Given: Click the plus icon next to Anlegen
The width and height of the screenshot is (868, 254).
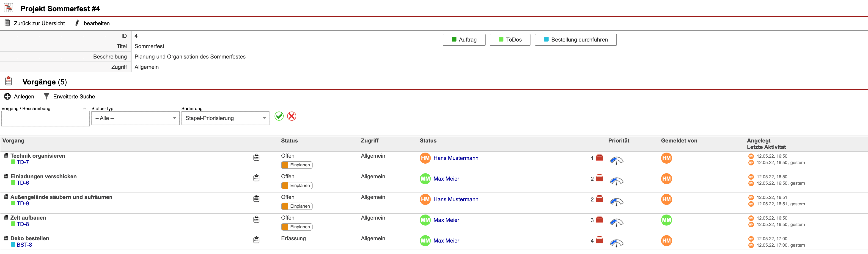Looking at the screenshot, I should coord(7,96).
